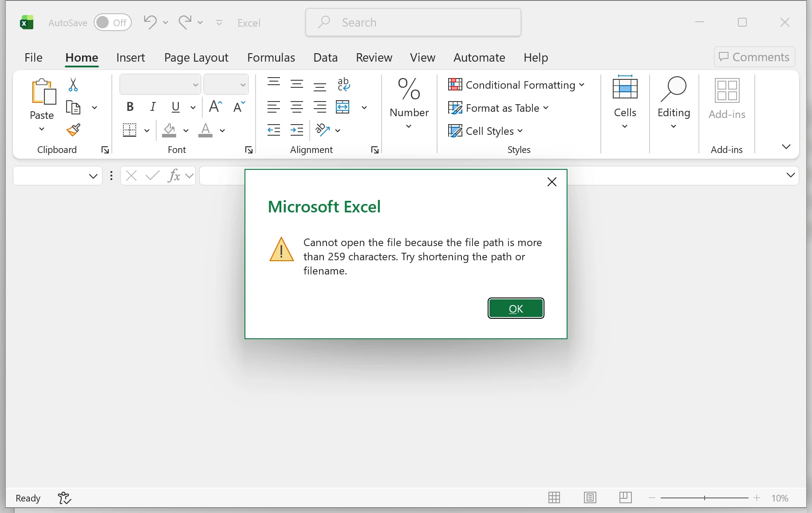Image resolution: width=812 pixels, height=513 pixels.
Task: Toggle Bold formatting
Action: tap(130, 107)
